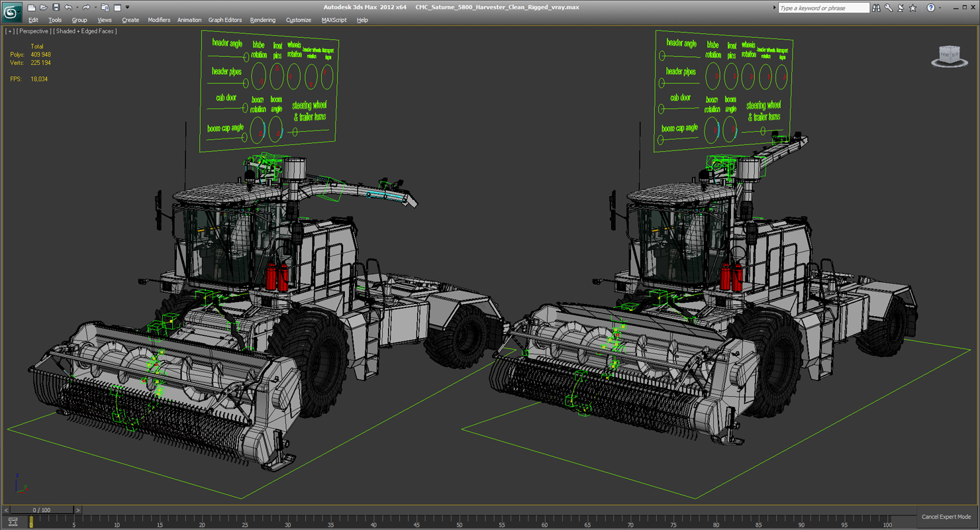980x530 pixels.
Task: Open the Modifiers menu
Action: (x=159, y=20)
